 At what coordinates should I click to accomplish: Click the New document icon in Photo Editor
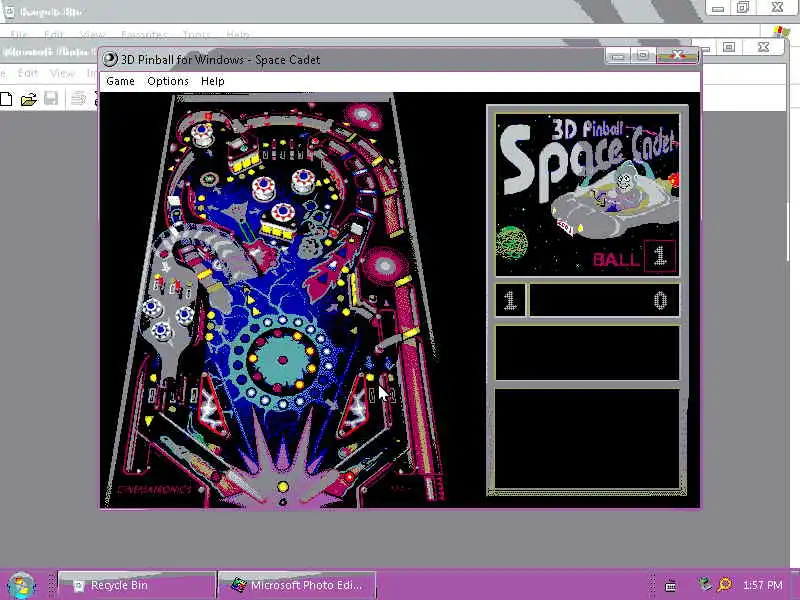[6, 98]
